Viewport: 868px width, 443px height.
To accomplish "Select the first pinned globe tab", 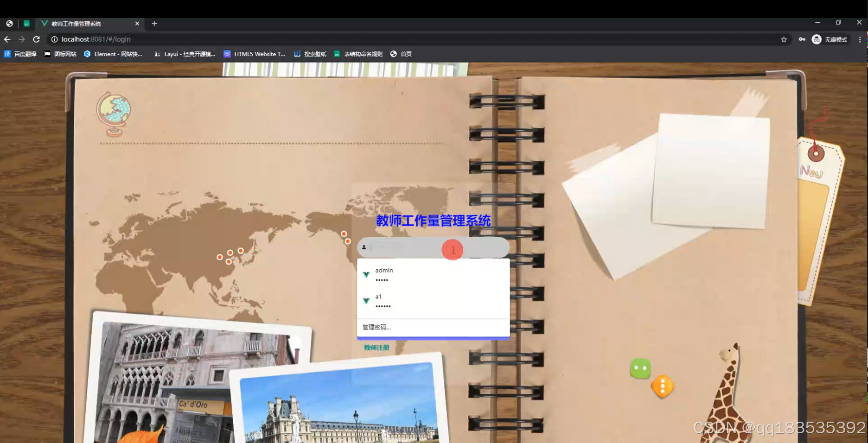I will (x=9, y=24).
